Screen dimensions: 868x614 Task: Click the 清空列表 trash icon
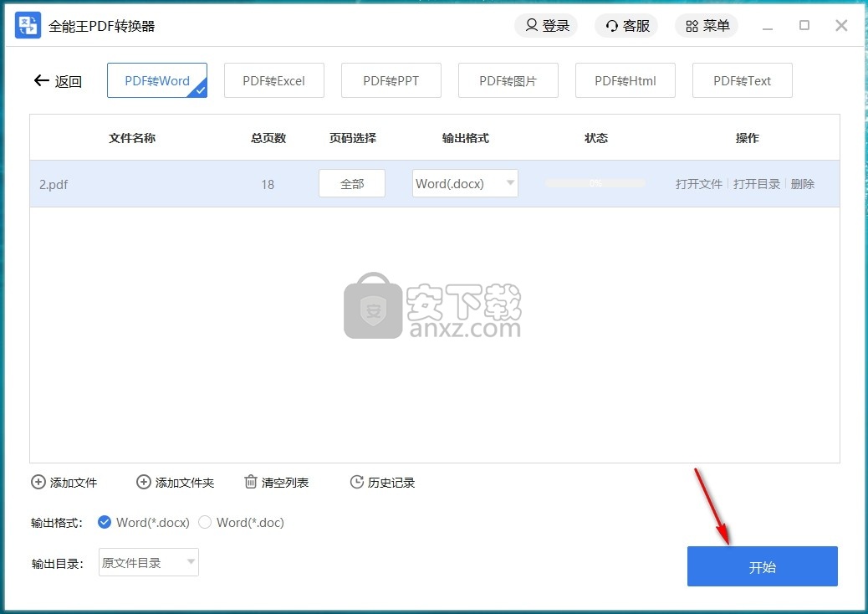coord(251,482)
